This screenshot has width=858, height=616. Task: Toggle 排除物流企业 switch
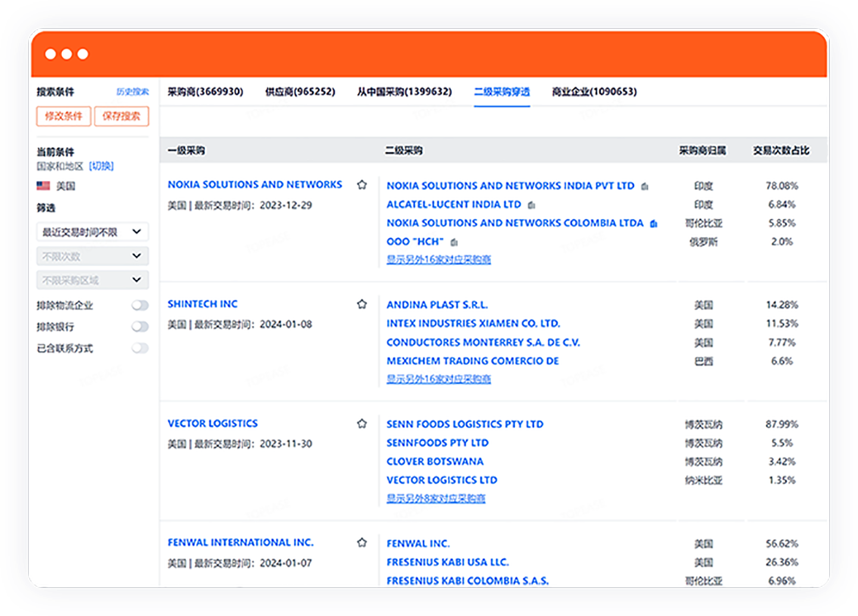[x=140, y=305]
